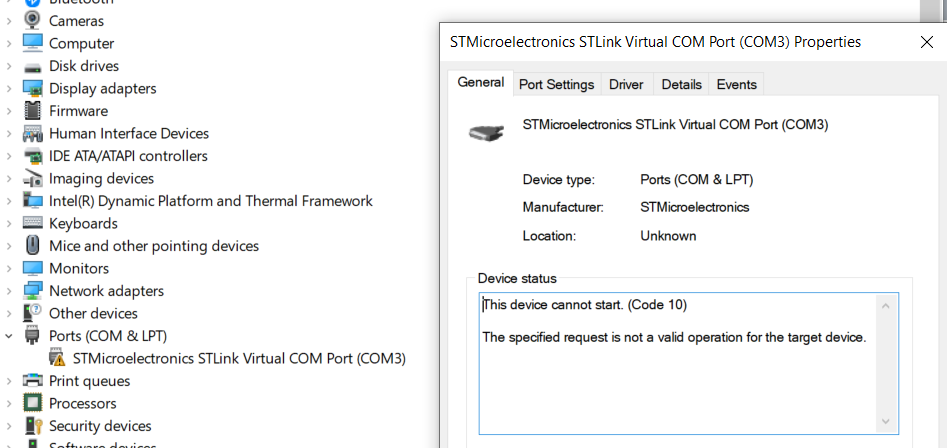Image resolution: width=947 pixels, height=448 pixels.
Task: Open the Port Settings tab
Action: coord(557,85)
